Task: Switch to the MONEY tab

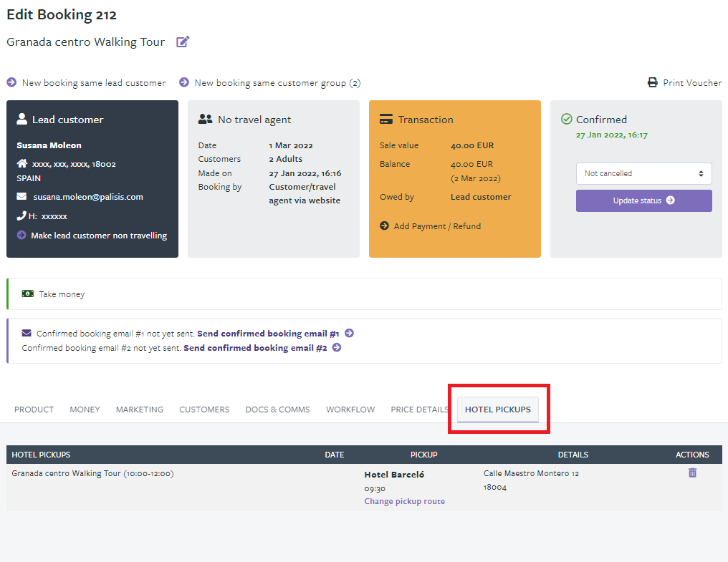Action: [85, 410]
